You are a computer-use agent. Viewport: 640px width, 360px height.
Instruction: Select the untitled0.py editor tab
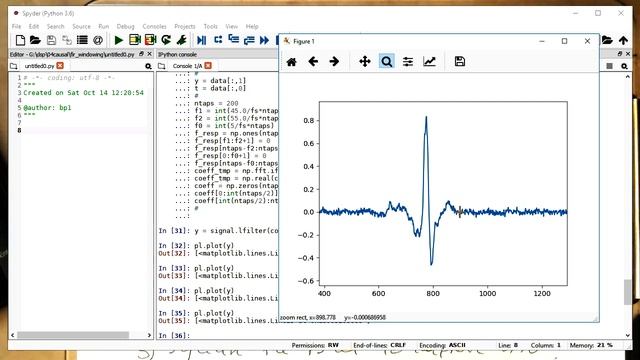tap(39, 66)
